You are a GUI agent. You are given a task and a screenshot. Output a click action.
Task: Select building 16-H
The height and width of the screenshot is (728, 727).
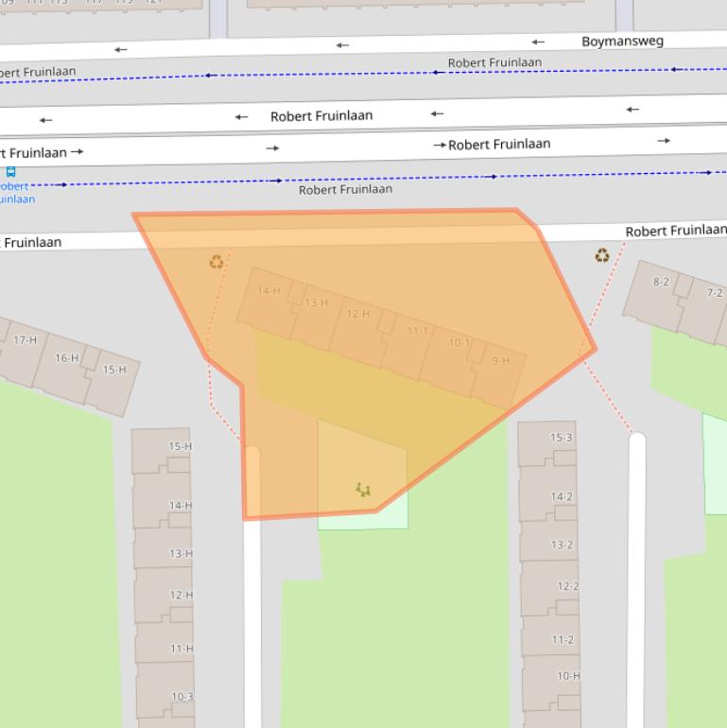65,358
